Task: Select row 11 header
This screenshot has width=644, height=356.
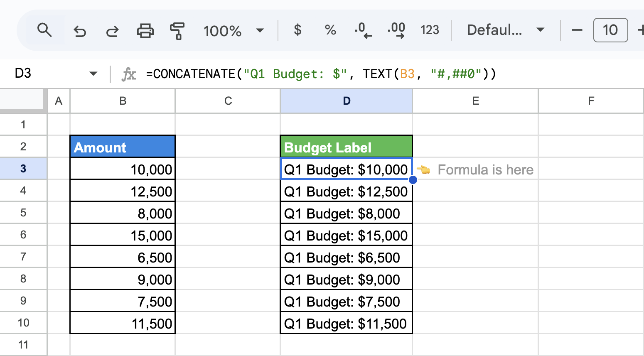Action: 23,344
